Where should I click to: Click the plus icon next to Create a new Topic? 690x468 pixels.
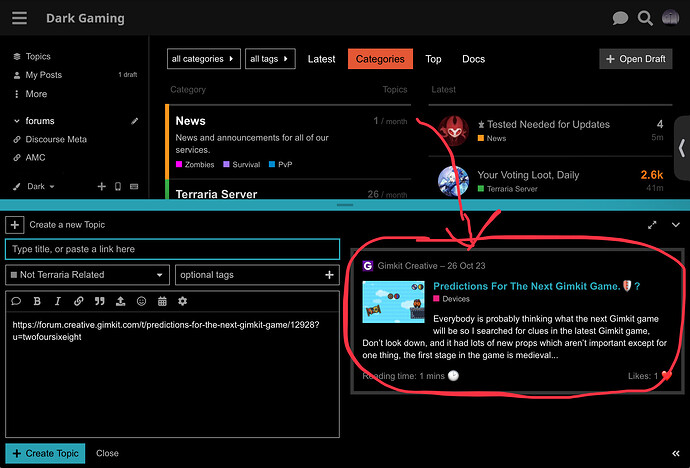coord(15,225)
